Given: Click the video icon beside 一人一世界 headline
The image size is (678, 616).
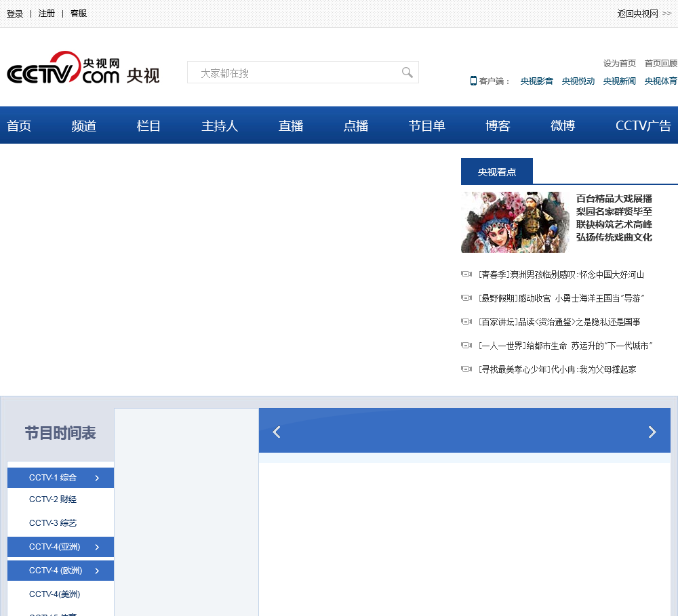Looking at the screenshot, I should pyautogui.click(x=466, y=346).
